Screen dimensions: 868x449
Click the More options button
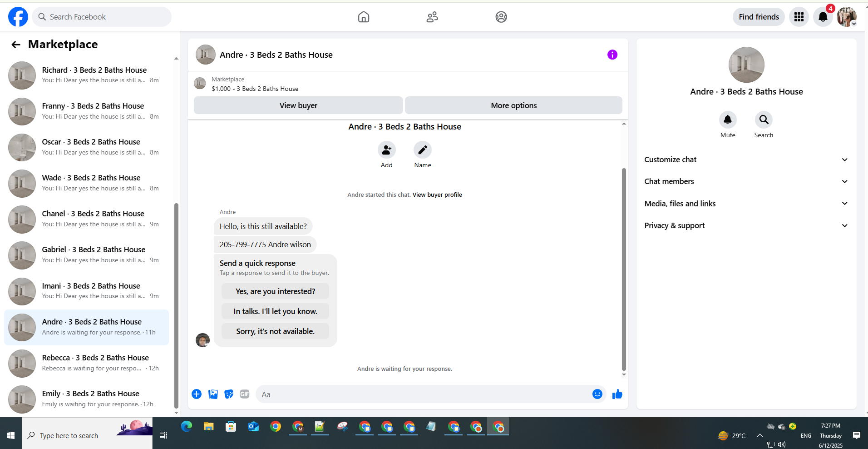[x=513, y=105]
